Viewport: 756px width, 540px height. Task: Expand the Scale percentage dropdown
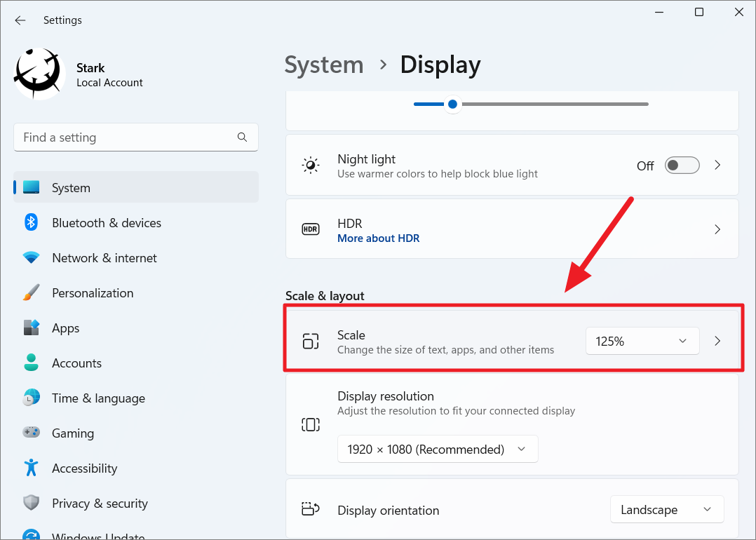pyautogui.click(x=642, y=341)
